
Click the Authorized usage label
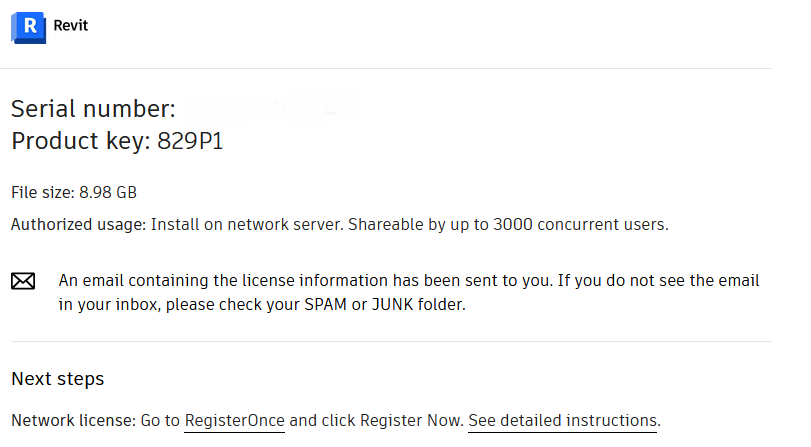pos(78,224)
